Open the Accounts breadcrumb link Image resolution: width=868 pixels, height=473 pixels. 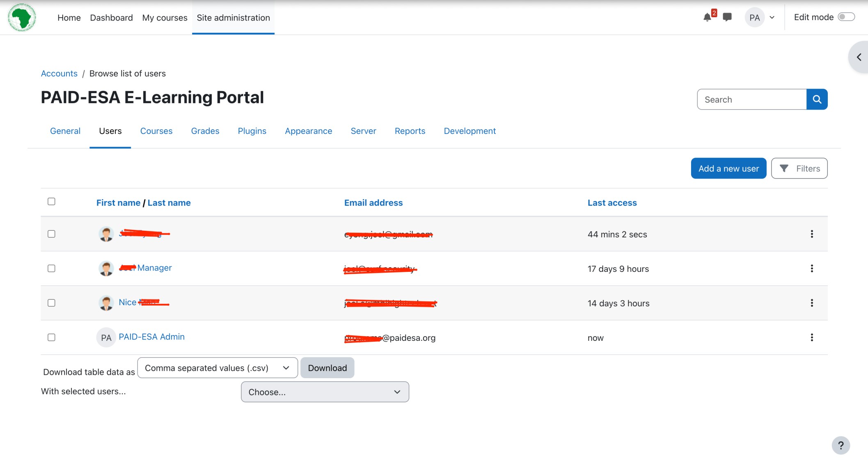pyautogui.click(x=59, y=73)
